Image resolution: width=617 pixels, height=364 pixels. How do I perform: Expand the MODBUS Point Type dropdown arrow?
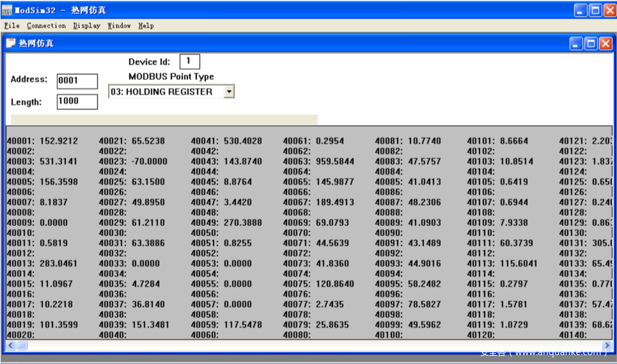pos(229,92)
